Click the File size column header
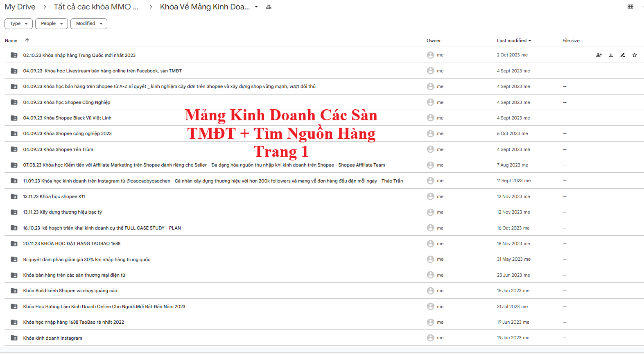The width and height of the screenshot is (644, 354). tap(571, 41)
